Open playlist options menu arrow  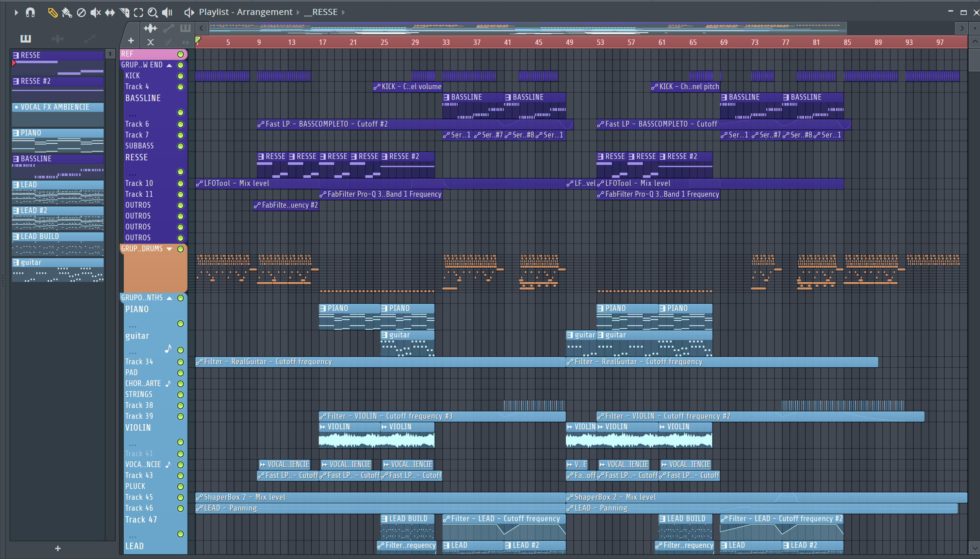click(x=16, y=12)
